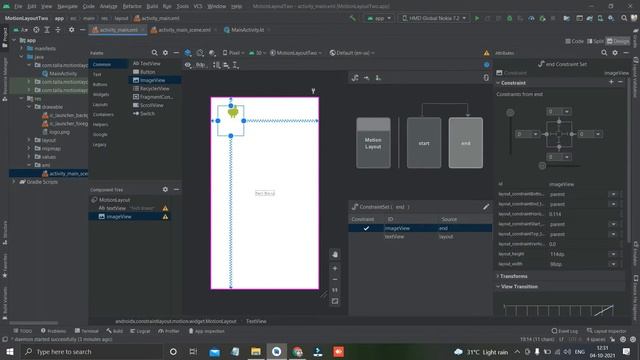Open the File menu

[x=18, y=6]
